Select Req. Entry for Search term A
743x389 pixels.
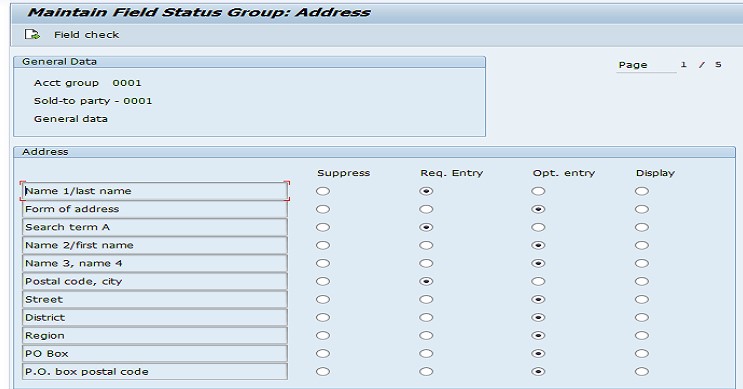426,227
